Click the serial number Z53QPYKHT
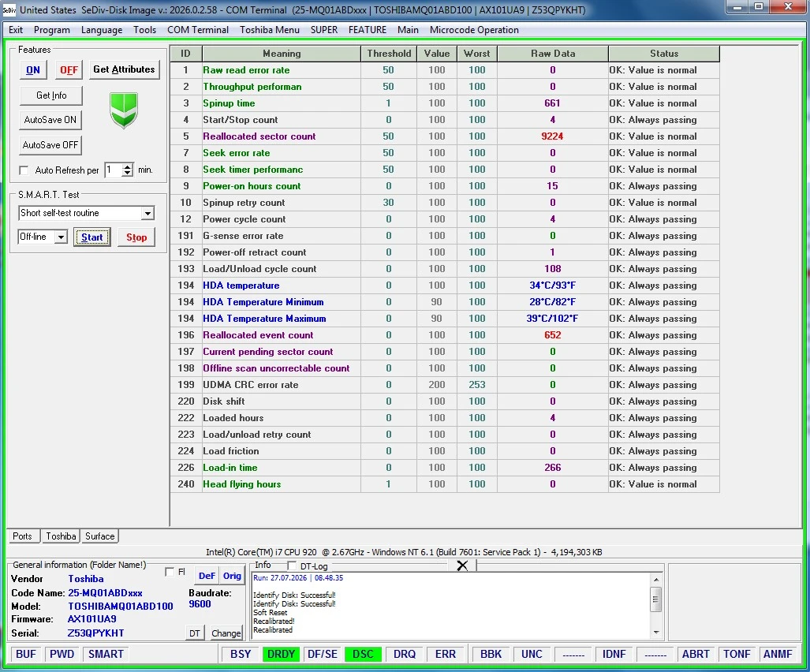This screenshot has width=810, height=672. [x=95, y=633]
